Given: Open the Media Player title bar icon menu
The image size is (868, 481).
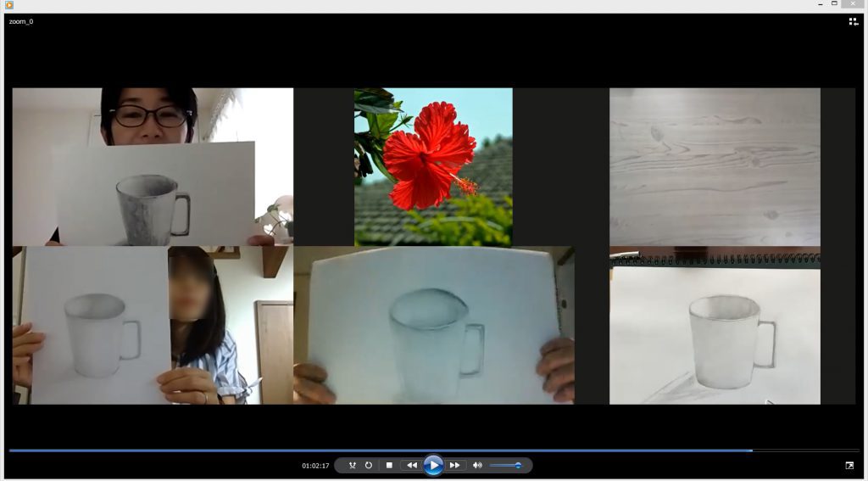Looking at the screenshot, I should click(8, 4).
